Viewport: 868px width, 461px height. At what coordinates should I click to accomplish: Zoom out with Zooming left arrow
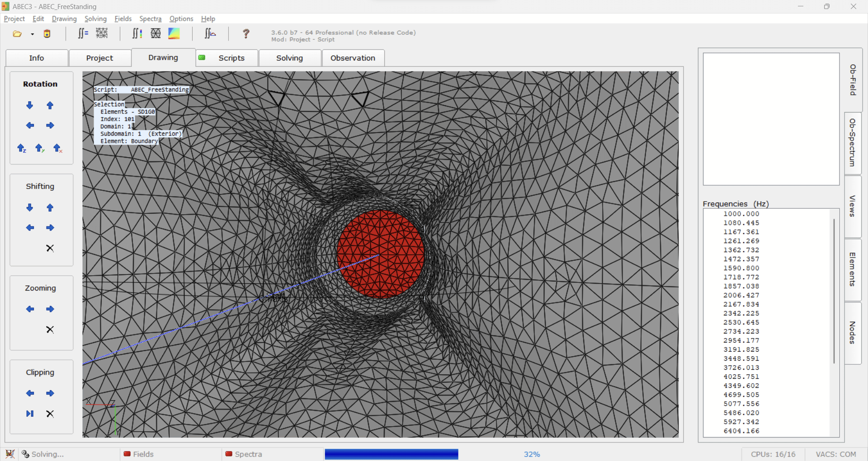tap(30, 309)
